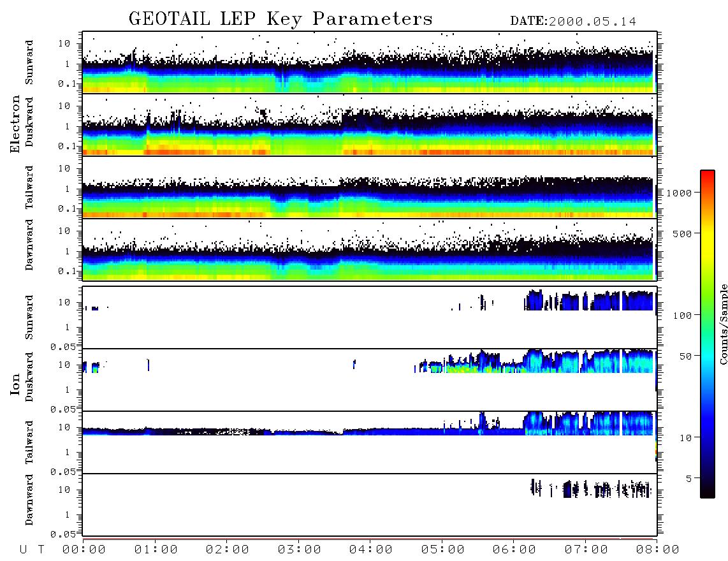Click the Electron Duskward spectrogram panel
Screen dimensions: 728x561
[370, 124]
